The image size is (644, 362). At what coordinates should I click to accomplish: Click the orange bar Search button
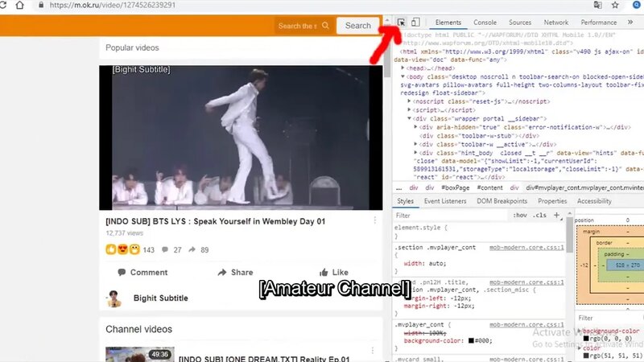click(357, 26)
